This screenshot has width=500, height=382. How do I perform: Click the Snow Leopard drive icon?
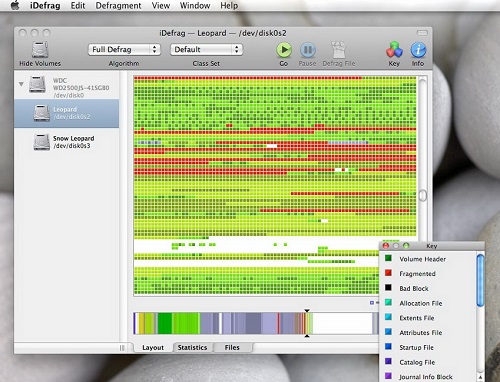[x=42, y=142]
